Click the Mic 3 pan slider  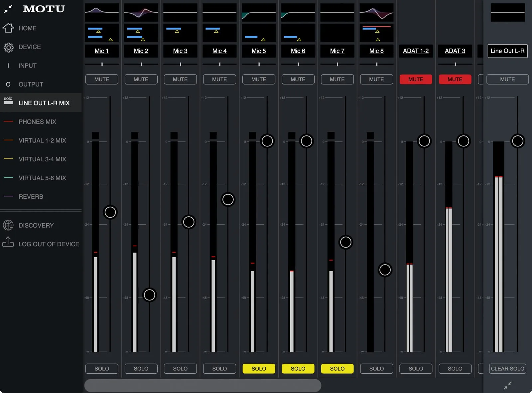coord(180,64)
